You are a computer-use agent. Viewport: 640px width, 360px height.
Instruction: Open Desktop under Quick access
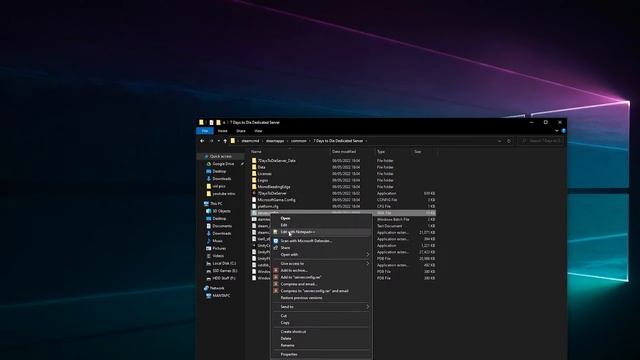point(219,171)
